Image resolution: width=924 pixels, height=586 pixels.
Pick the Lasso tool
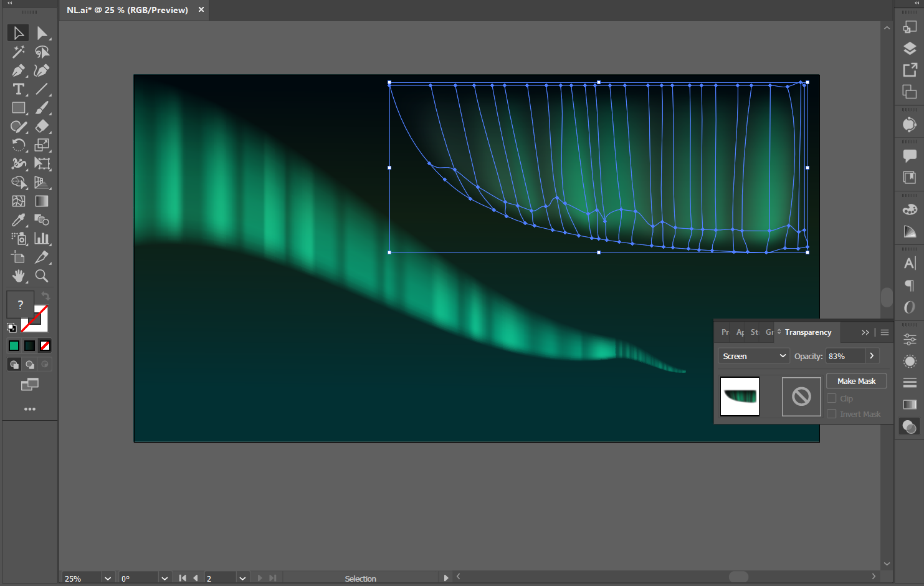[42, 52]
